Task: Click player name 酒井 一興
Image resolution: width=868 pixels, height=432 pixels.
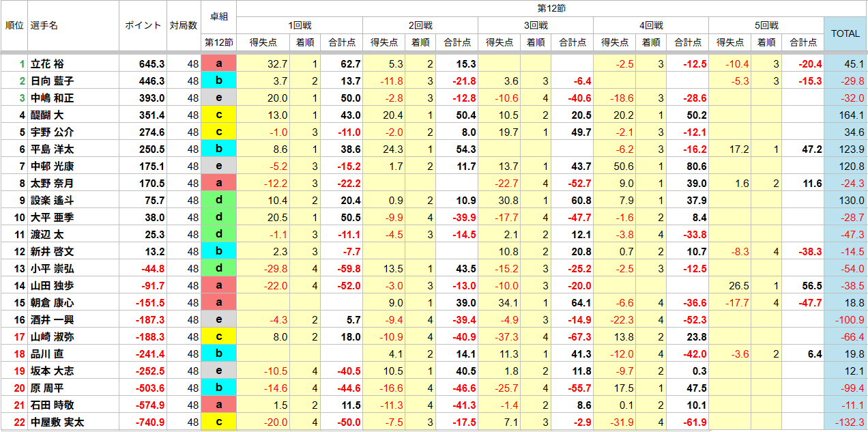Action: pos(52,320)
